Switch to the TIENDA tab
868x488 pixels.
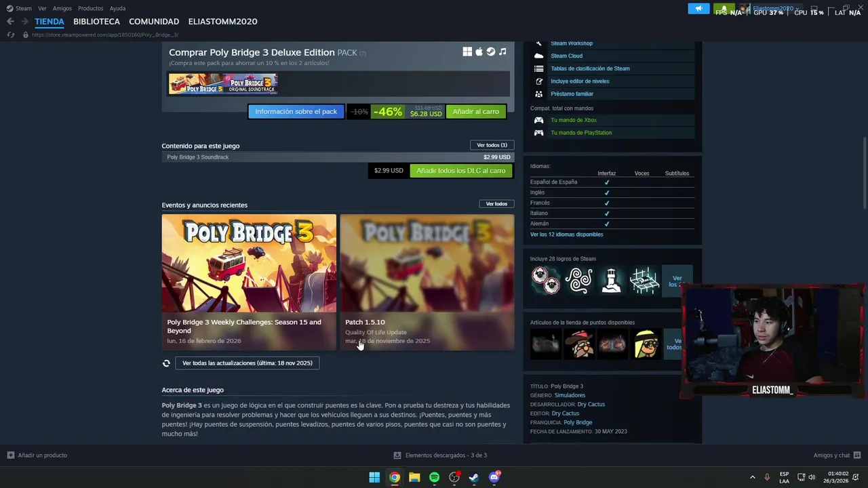click(x=50, y=22)
